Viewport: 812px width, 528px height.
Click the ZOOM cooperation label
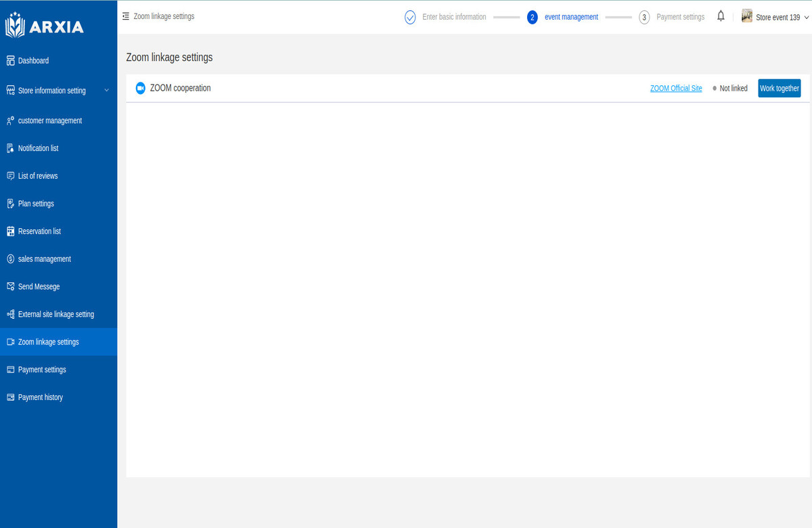[x=180, y=88]
